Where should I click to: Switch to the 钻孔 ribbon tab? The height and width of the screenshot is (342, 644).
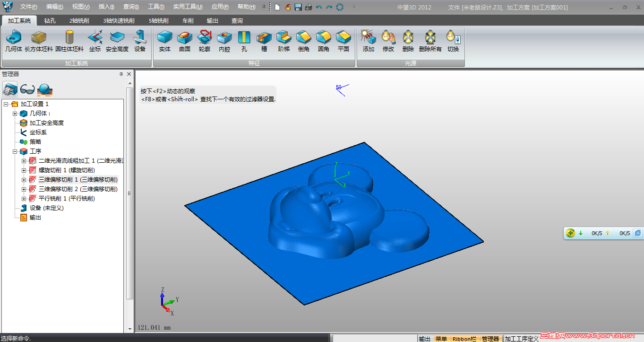[x=51, y=21]
